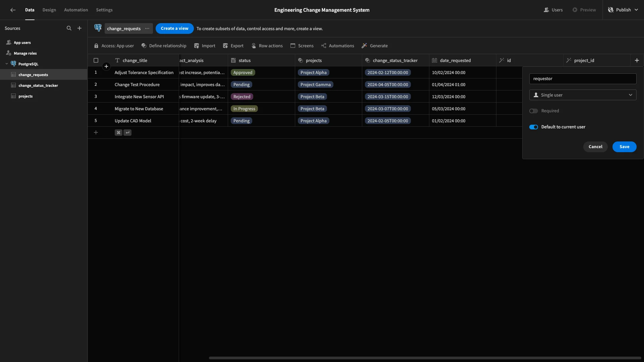
Task: Click the projects table icon in sidebar
Action: click(x=13, y=96)
